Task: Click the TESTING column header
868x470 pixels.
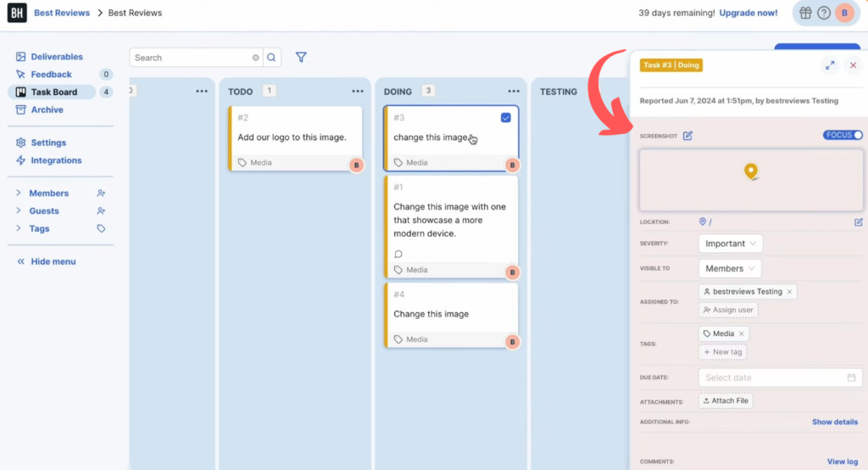Action: tap(558, 92)
